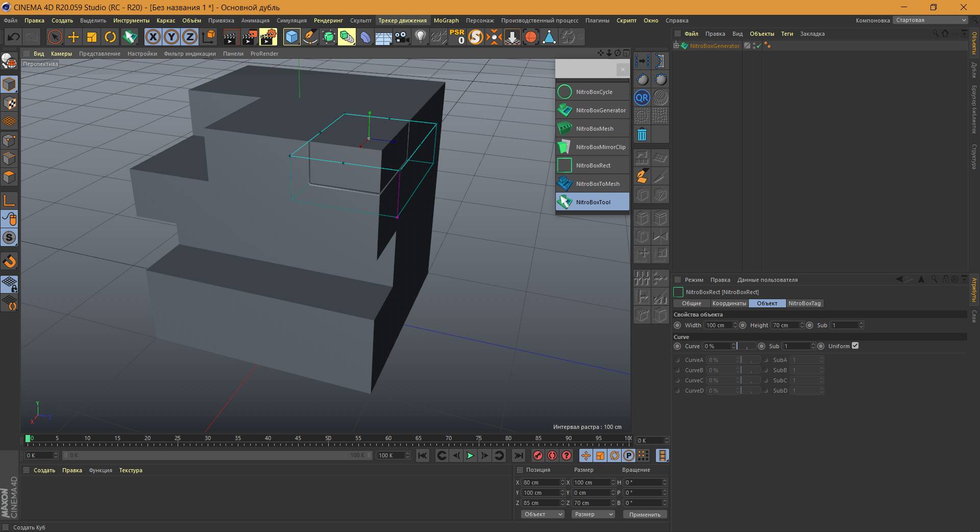Click Curve Sub value stepper
This screenshot has height=532, width=980.
(x=813, y=346)
